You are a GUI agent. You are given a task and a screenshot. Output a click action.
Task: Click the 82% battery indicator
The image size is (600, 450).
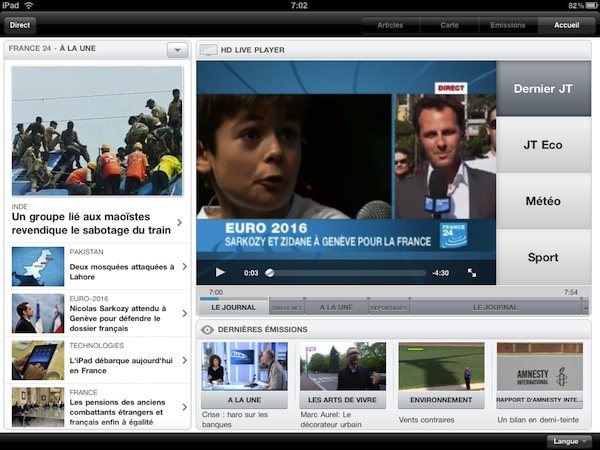coord(582,5)
